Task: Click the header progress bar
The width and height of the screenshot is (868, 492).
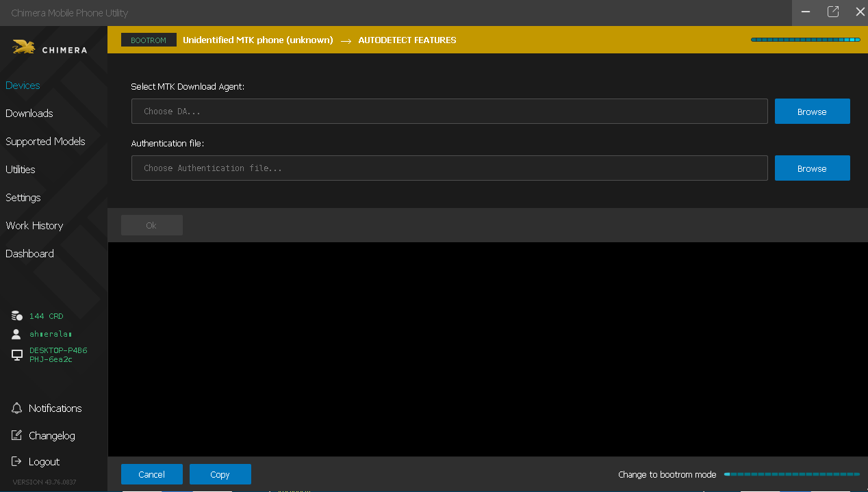Action: (806, 40)
